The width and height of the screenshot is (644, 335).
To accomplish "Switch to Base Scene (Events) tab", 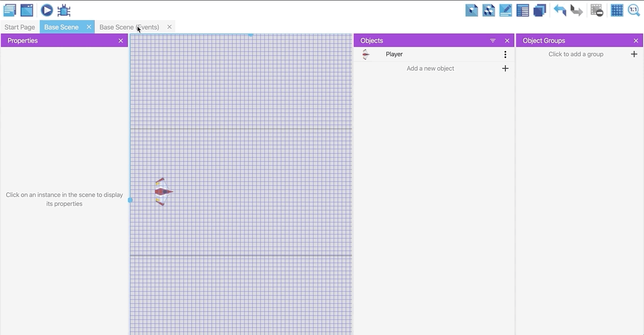I will click(129, 27).
